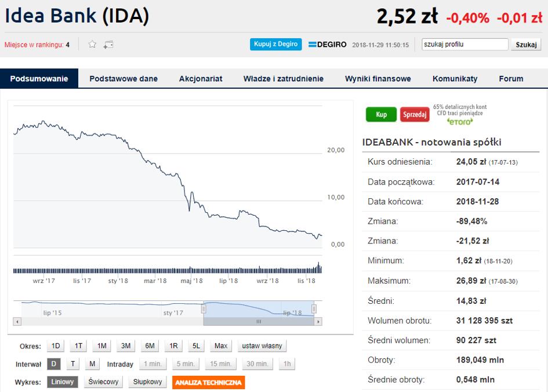This screenshot has width=548, height=392.
Task: Click Kurs odniesienia value 24,05 zł
Action: [x=471, y=162]
